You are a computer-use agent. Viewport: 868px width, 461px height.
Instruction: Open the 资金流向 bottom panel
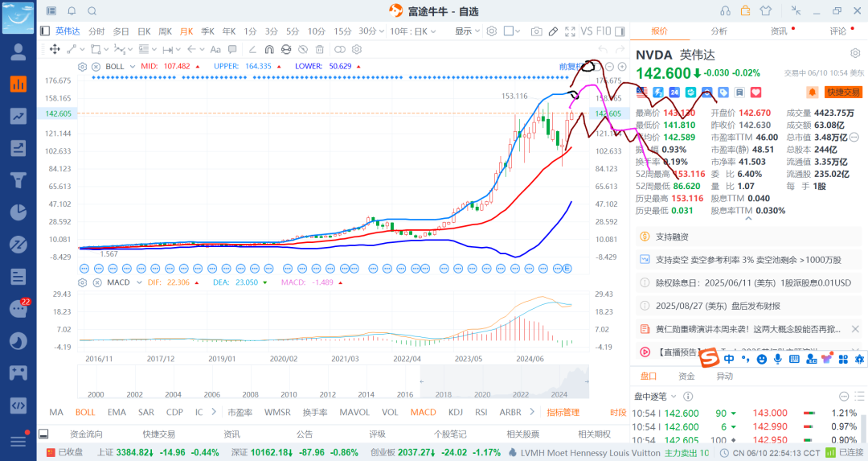[86, 434]
